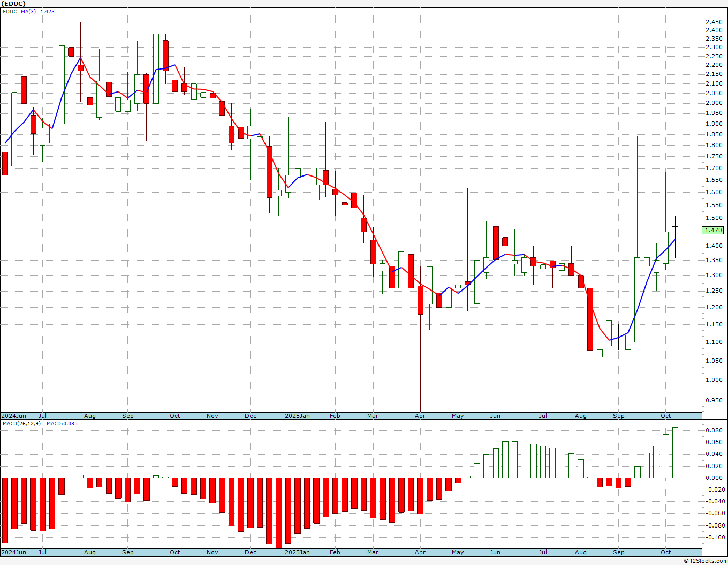This screenshot has height=565, width=728.
Task: Select the 1.550 price level label
Action: (714, 205)
